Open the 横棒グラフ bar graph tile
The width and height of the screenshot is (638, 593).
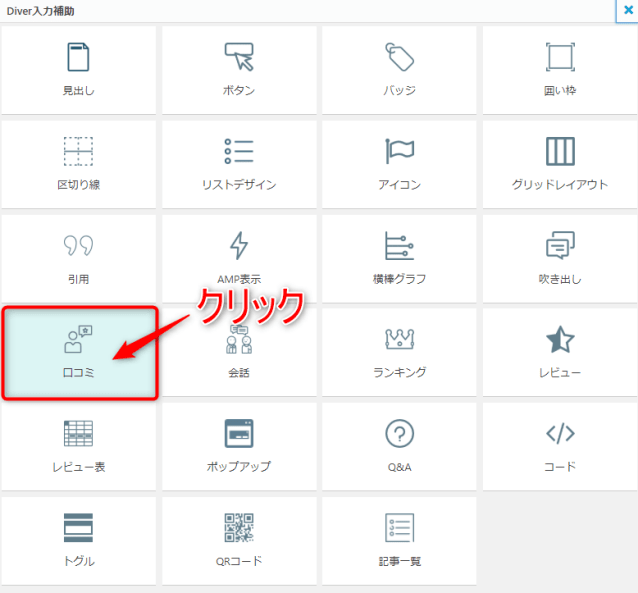tap(399, 259)
